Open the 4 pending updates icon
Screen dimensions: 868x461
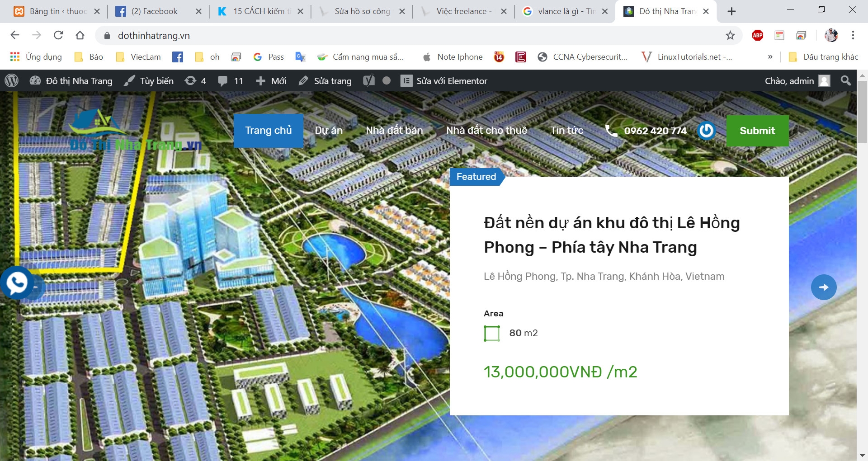click(x=195, y=81)
